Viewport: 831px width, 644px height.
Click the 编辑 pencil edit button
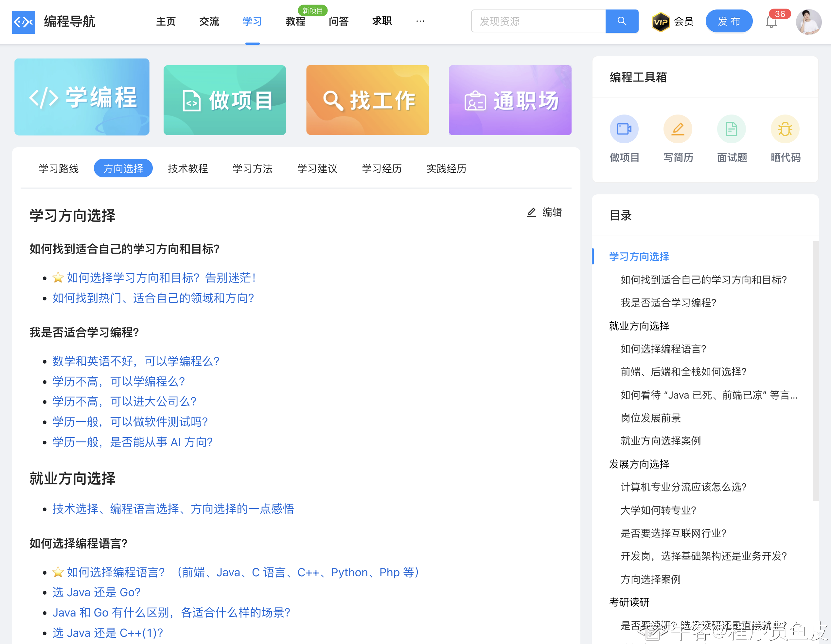click(x=544, y=212)
